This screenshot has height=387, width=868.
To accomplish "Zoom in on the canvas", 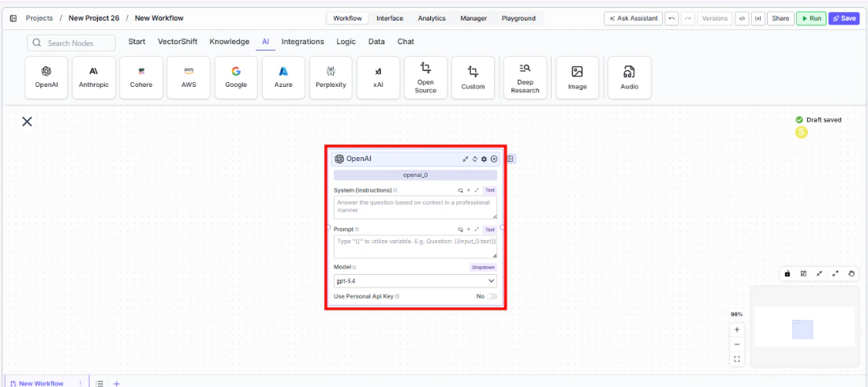I will (x=737, y=330).
